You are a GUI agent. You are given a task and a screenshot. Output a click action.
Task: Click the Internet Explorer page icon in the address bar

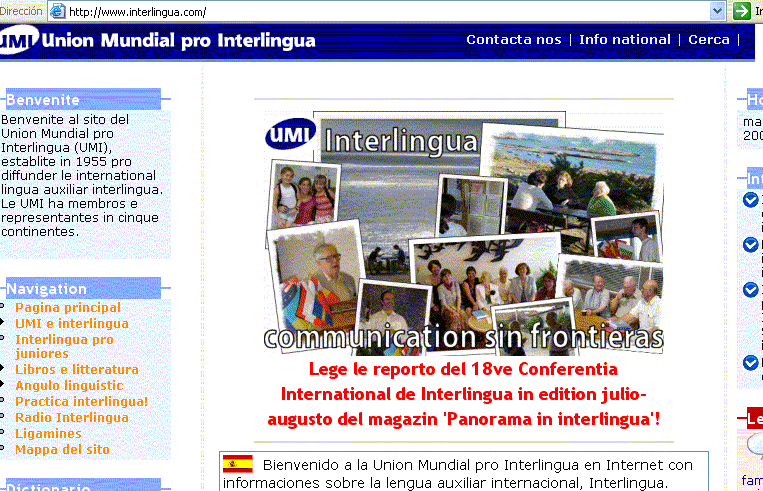point(58,11)
